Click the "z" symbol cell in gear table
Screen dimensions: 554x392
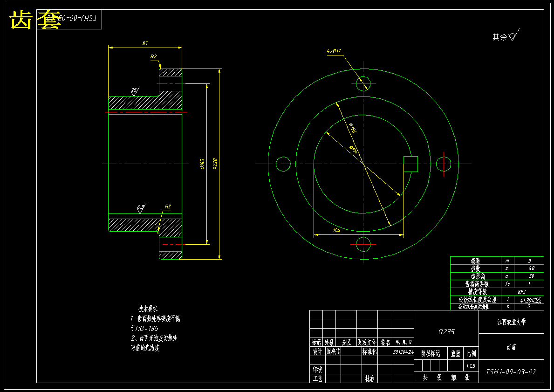tap(507, 268)
